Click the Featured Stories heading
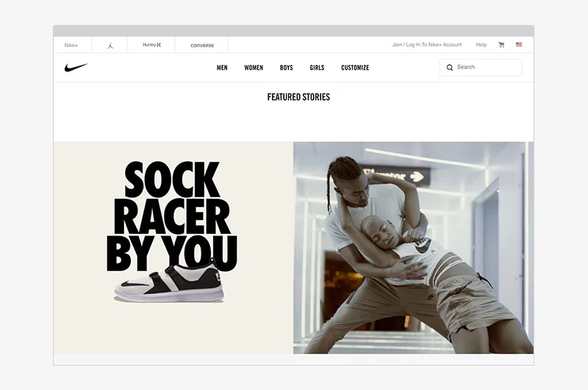This screenshot has width=588, height=390. pos(298,97)
